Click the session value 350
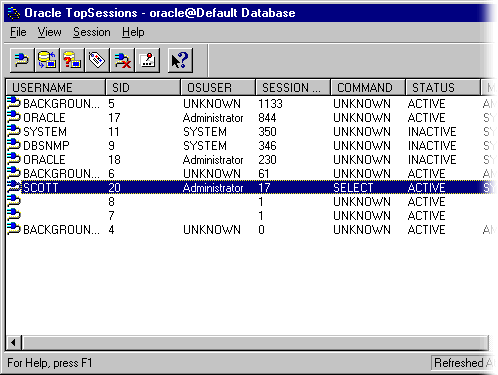 267,132
